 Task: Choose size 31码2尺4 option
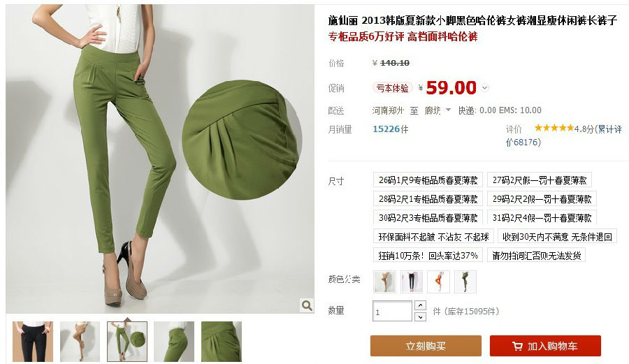pyautogui.click(x=542, y=218)
